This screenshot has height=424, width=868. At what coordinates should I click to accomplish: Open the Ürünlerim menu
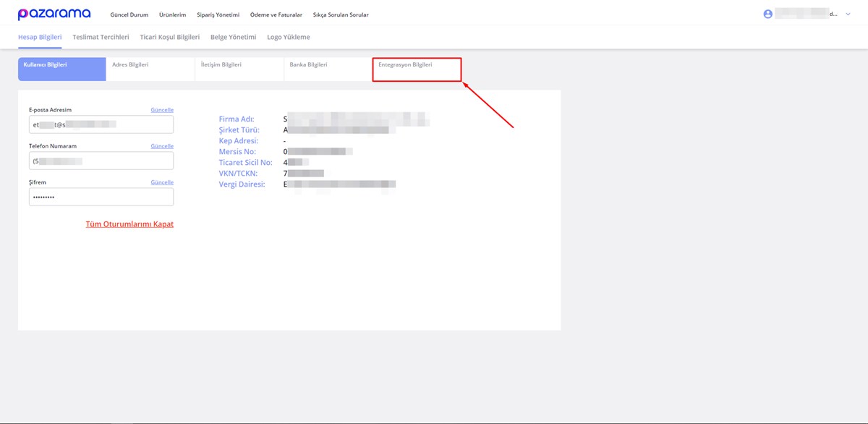coord(172,14)
